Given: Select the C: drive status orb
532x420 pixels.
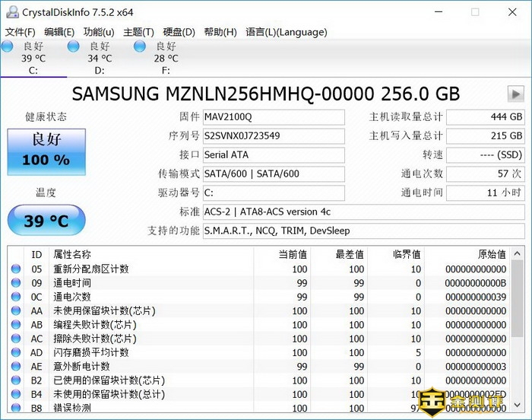Looking at the screenshot, I should point(7,47).
